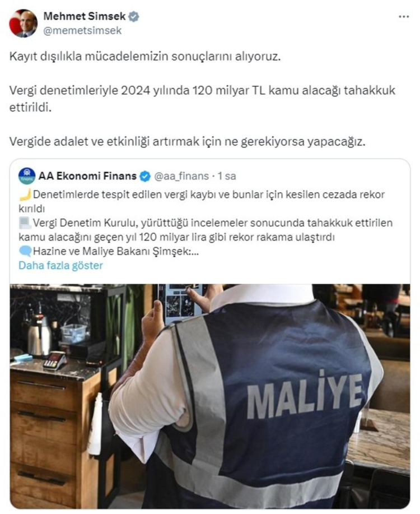Image resolution: width=420 pixels, height=514 pixels.
Task: Click the document emoji before Vergi Denetim
Action: (x=25, y=223)
